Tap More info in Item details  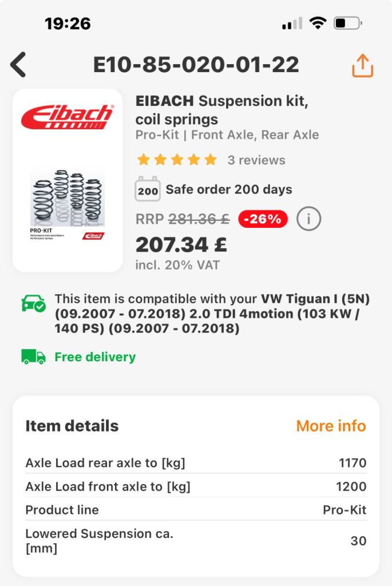tap(331, 426)
